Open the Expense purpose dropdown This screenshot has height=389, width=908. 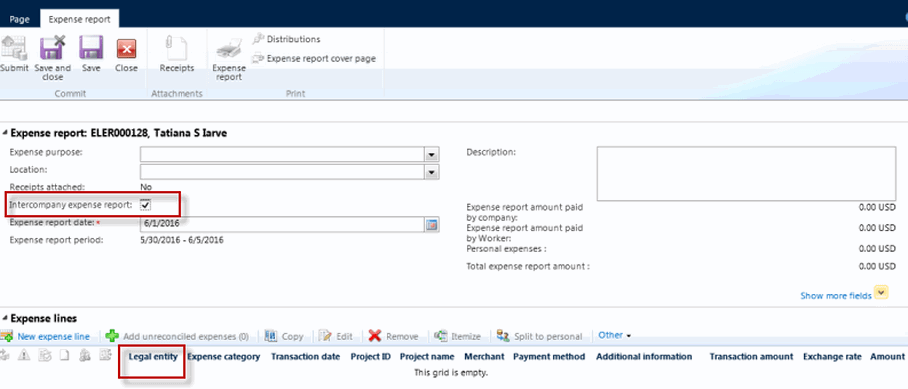431,155
